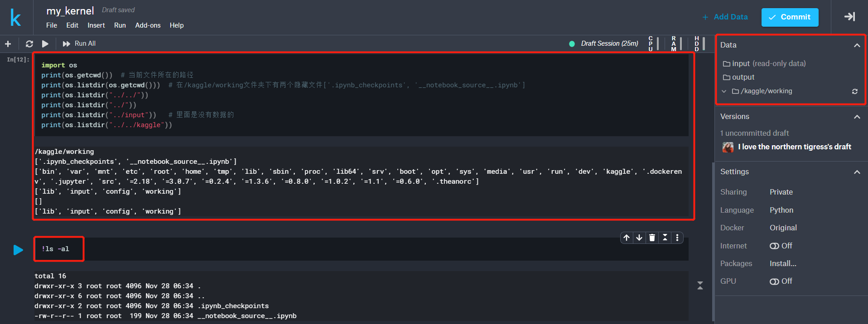Screen dimensions: 868x324
Task: Open the Insert menu
Action: coord(96,25)
